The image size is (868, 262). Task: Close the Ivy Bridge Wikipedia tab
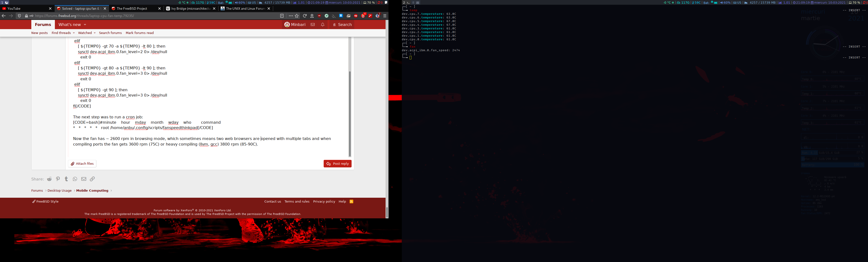coord(214,9)
